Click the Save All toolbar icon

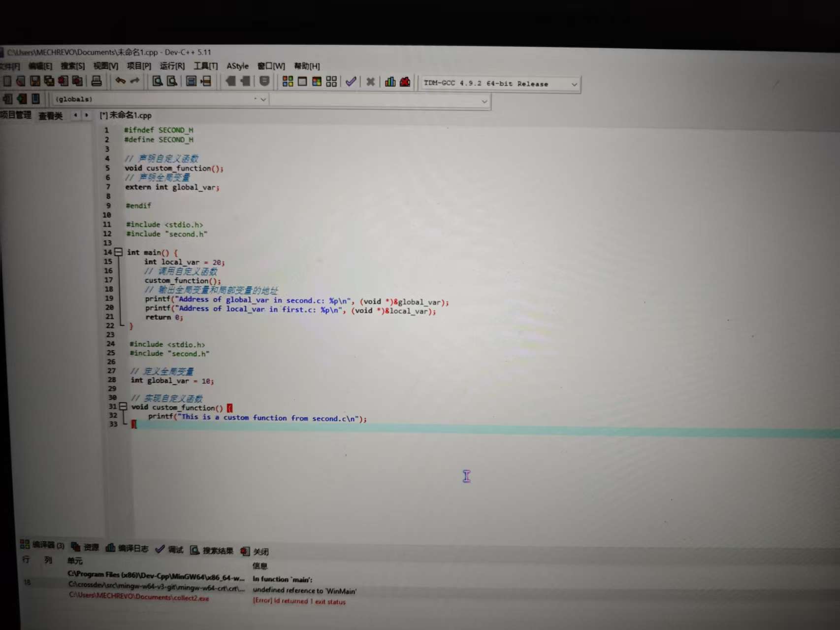coord(49,81)
